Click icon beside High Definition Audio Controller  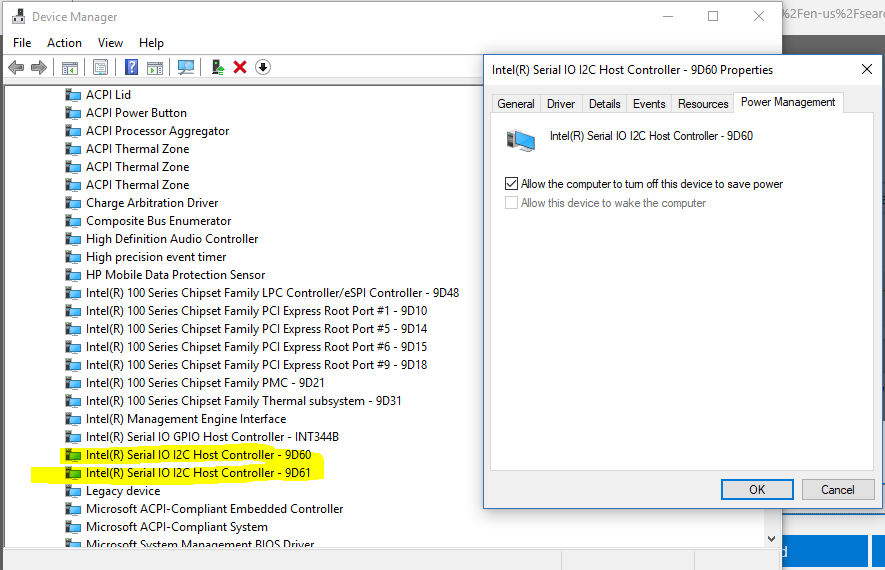73,239
